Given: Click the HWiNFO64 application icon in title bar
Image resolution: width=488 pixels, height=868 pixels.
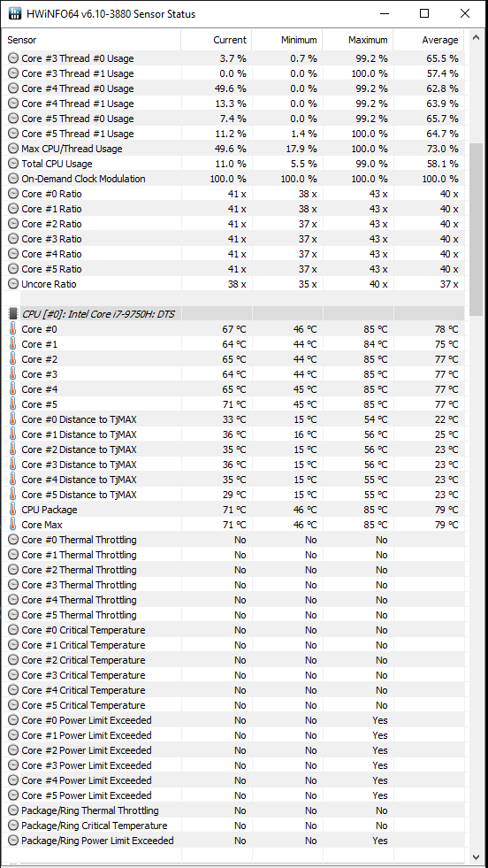Looking at the screenshot, I should [15, 14].
